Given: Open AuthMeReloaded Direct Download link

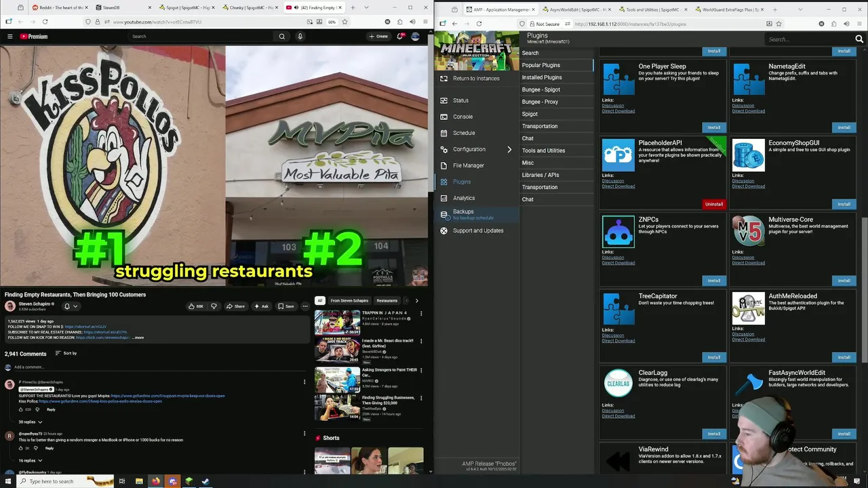Looking at the screenshot, I should [748, 340].
